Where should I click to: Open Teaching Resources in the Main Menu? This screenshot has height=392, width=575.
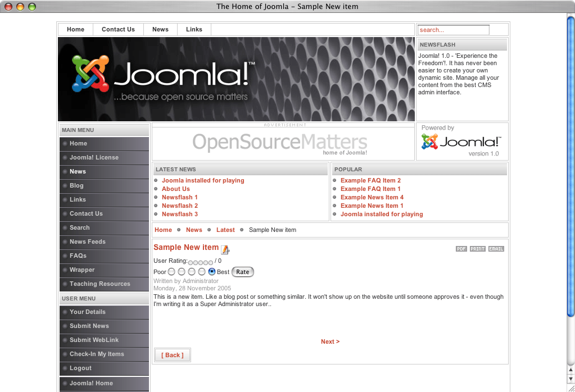click(104, 284)
